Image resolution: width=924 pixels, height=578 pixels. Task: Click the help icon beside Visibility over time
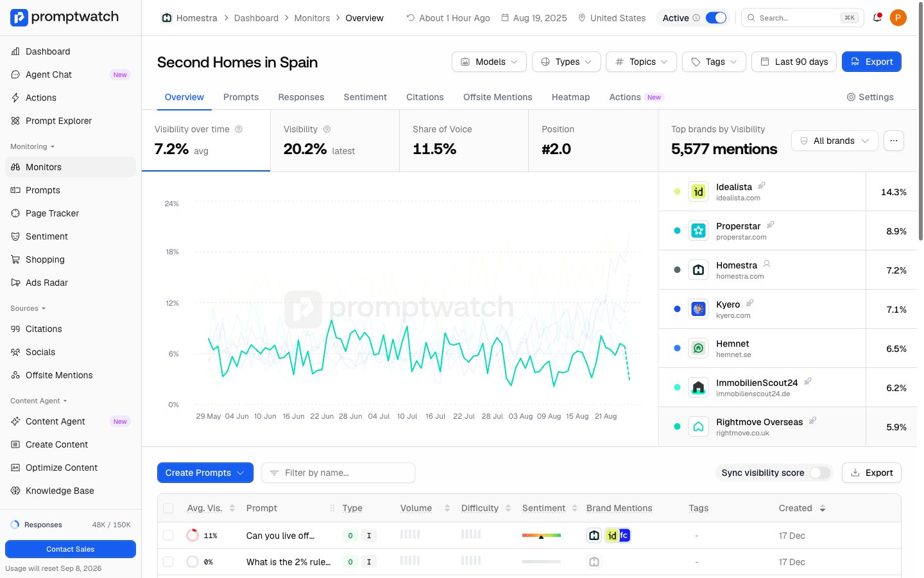(239, 129)
